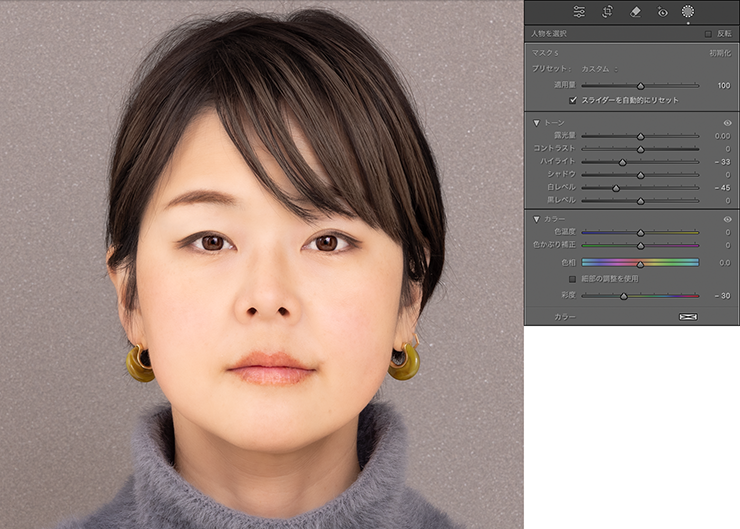Click the 色相 hue rainbow bar

coord(640,262)
